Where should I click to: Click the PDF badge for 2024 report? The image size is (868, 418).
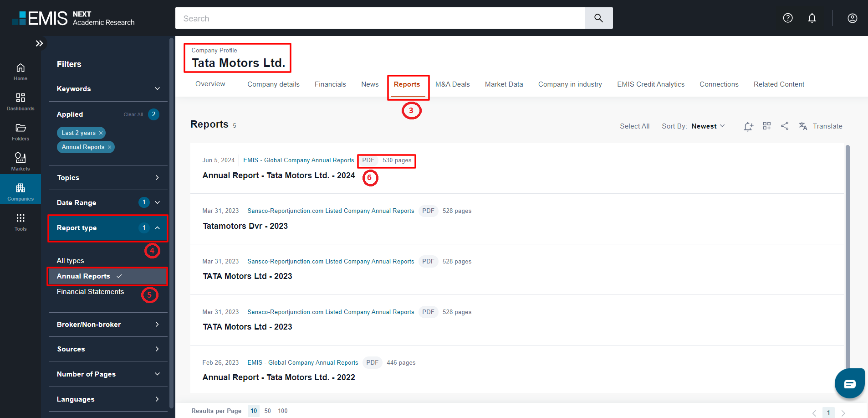coord(368,160)
